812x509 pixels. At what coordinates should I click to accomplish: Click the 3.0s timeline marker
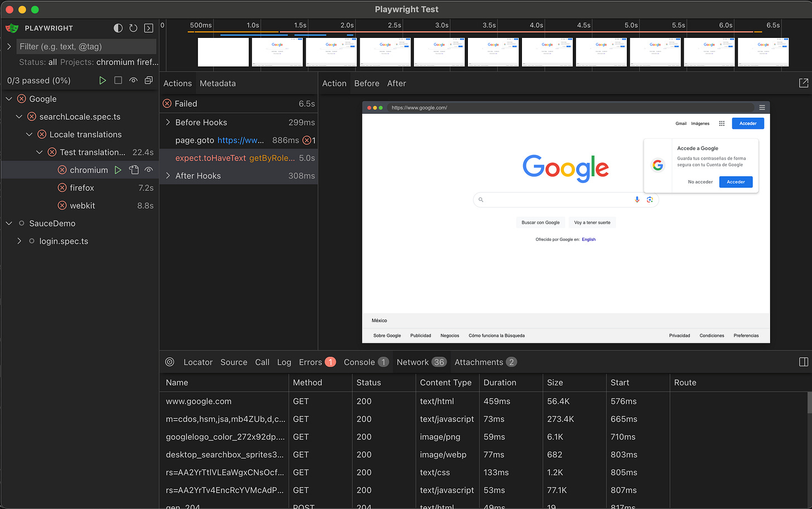(x=442, y=25)
